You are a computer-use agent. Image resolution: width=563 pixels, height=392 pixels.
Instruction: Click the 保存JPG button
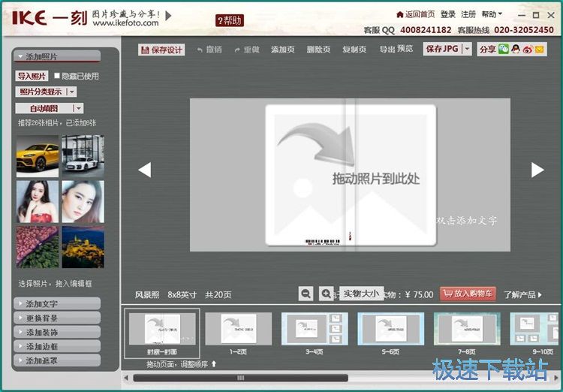(x=442, y=49)
